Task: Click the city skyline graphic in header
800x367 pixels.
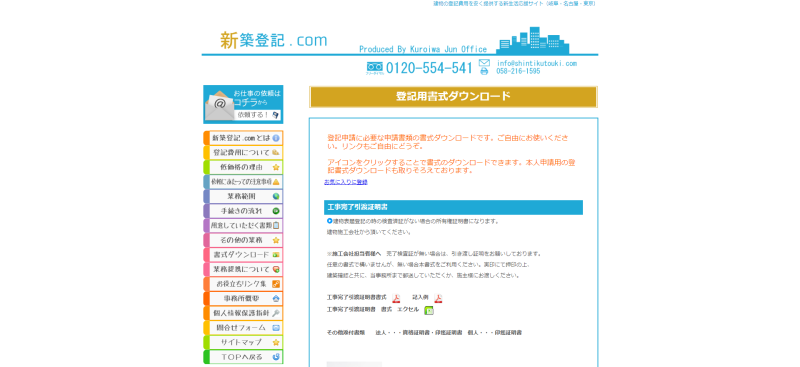Action: pos(533,40)
